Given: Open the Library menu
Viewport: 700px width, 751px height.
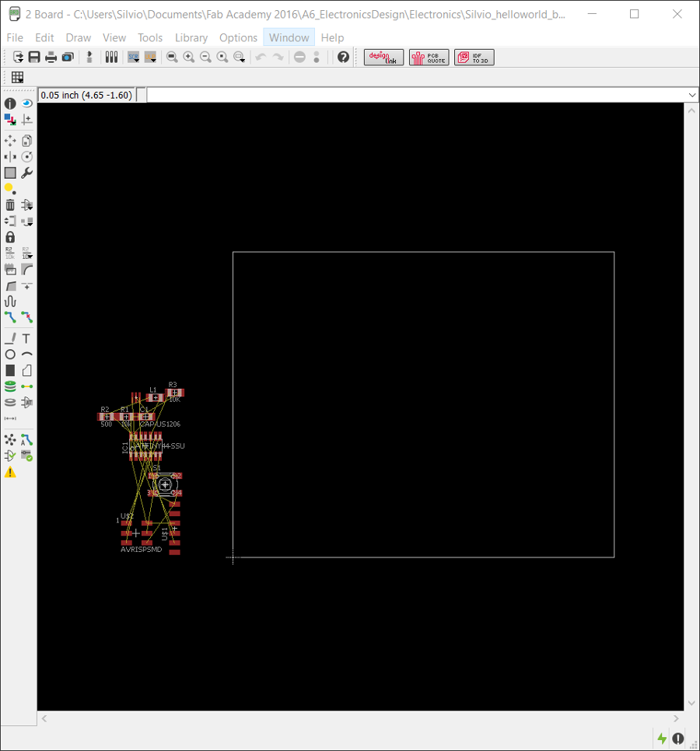Looking at the screenshot, I should click(191, 38).
